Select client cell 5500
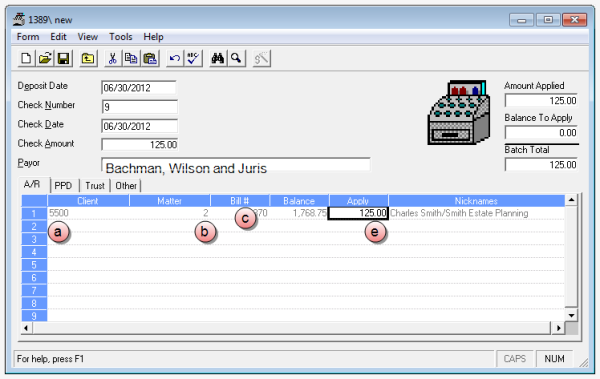 coord(88,213)
